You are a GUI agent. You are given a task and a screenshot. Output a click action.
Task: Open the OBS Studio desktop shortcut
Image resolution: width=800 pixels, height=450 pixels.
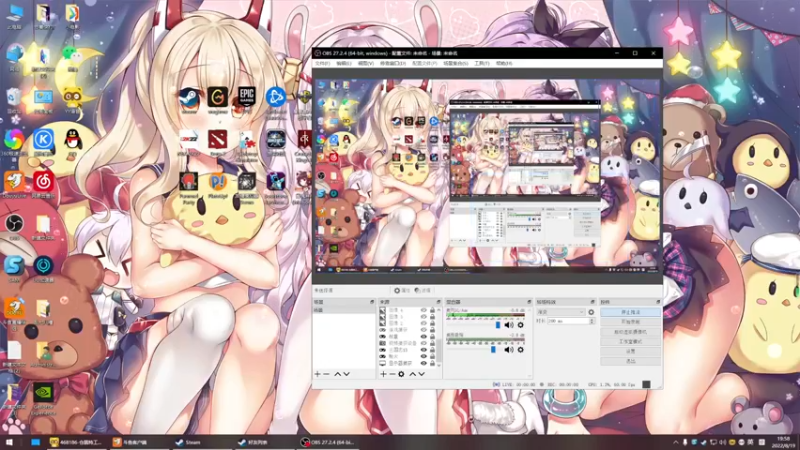14,223
